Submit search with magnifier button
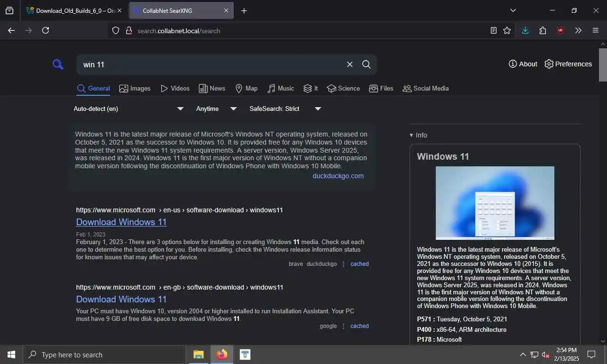Viewport: 607px width, 364px height. click(367, 64)
